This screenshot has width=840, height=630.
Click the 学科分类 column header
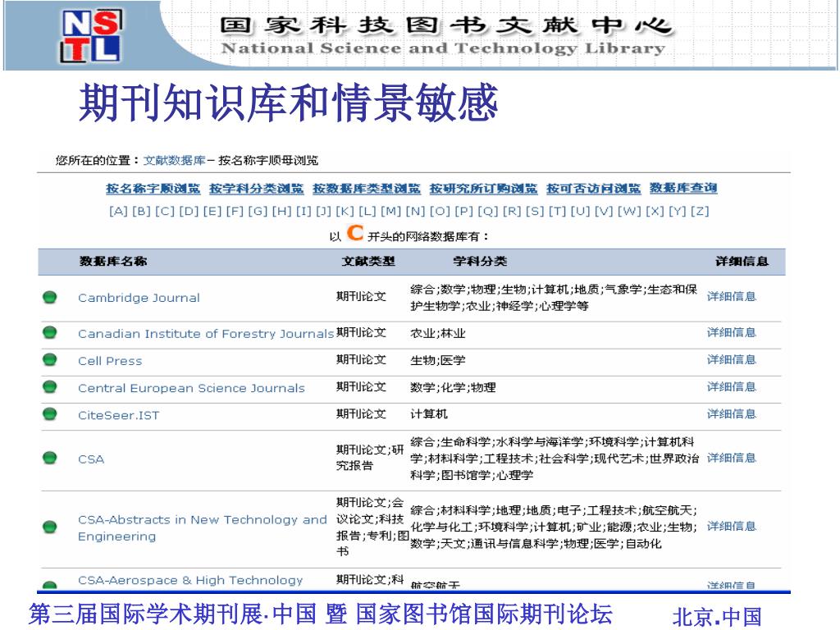[480, 261]
